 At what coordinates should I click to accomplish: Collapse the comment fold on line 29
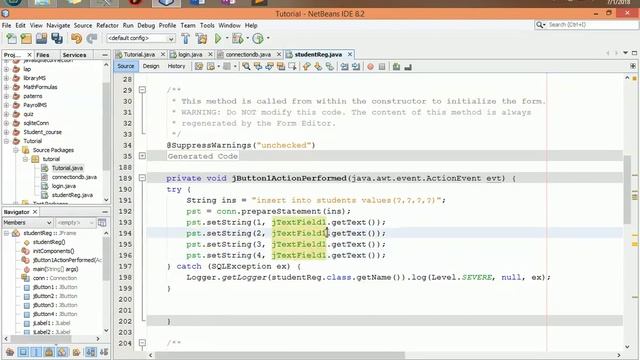point(142,90)
